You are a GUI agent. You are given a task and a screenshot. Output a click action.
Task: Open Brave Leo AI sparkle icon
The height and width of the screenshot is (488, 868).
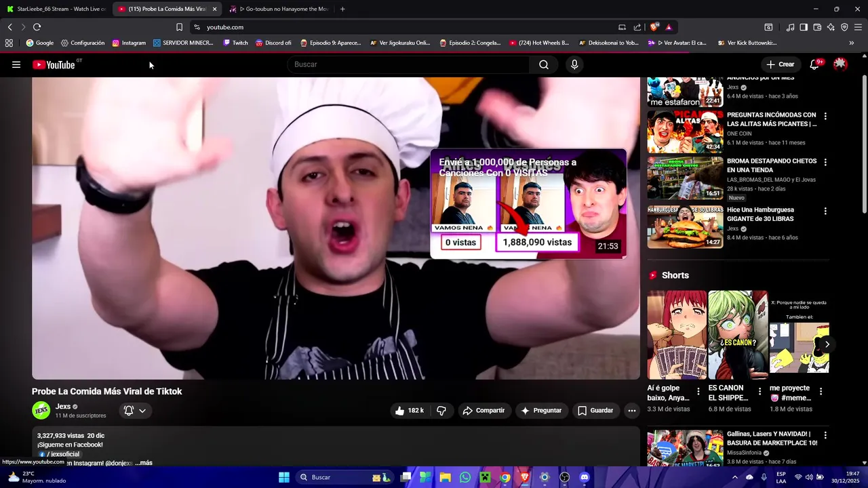[x=831, y=27]
